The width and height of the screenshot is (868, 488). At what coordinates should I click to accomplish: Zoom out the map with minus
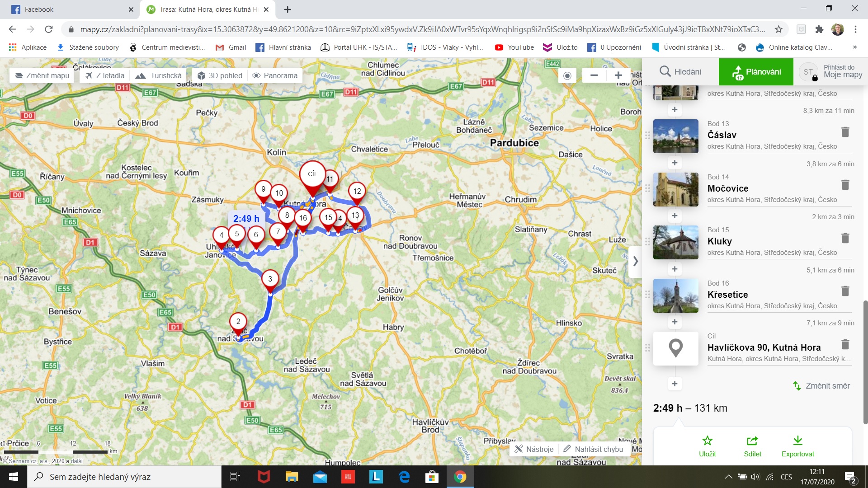click(x=594, y=75)
